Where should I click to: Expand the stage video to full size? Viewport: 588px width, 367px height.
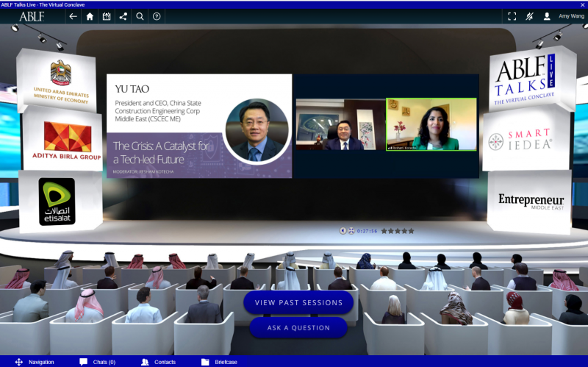[x=351, y=231]
